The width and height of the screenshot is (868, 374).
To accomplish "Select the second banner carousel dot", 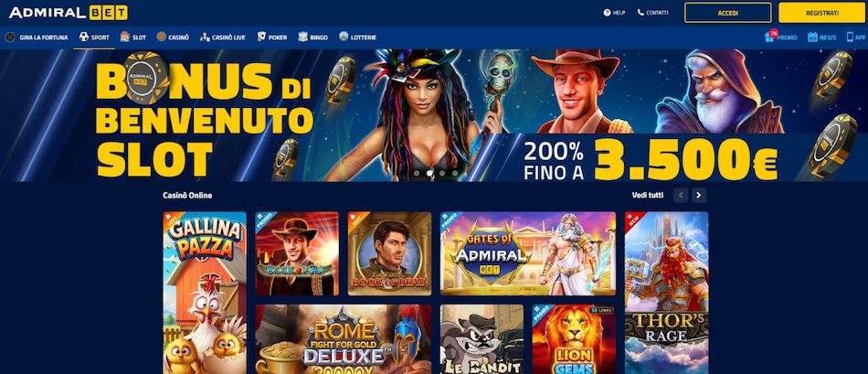I will click(x=429, y=173).
